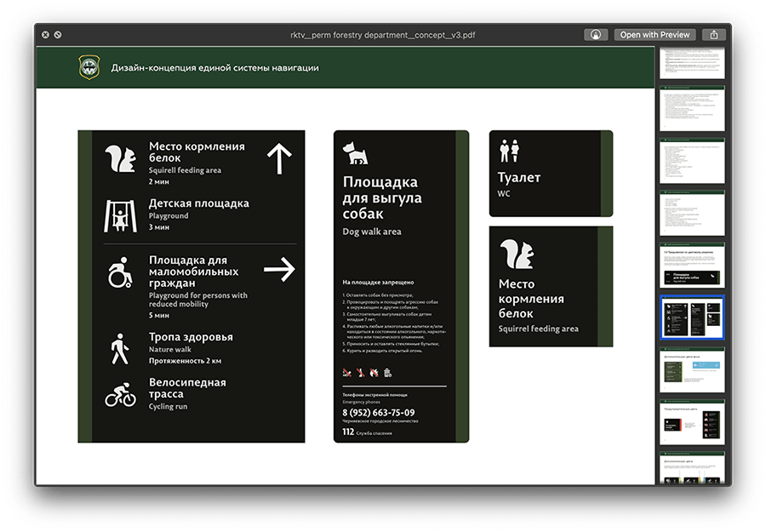The image size is (766, 532).
Task: Click the Share icon button
Action: (x=714, y=35)
